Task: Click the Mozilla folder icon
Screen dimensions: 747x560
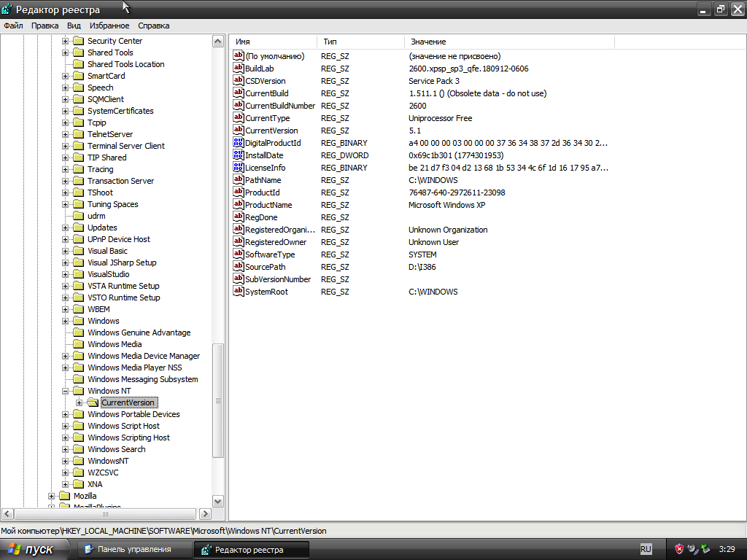Action: 64,496
